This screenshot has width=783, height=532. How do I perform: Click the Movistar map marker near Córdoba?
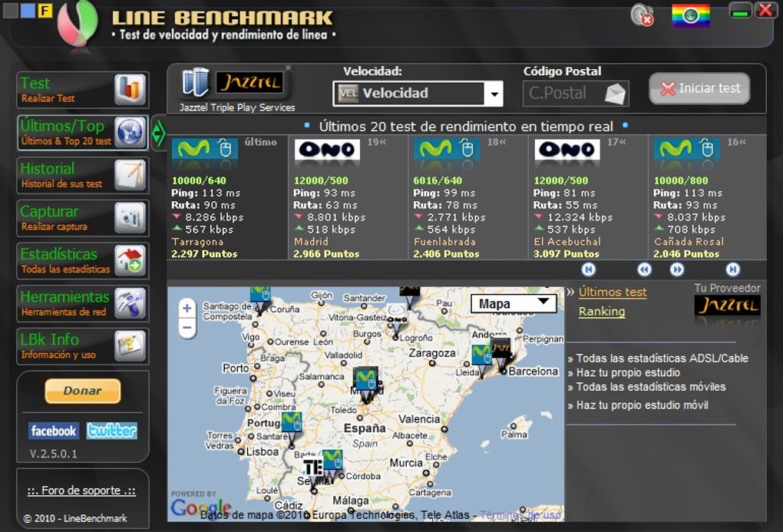pos(332,464)
